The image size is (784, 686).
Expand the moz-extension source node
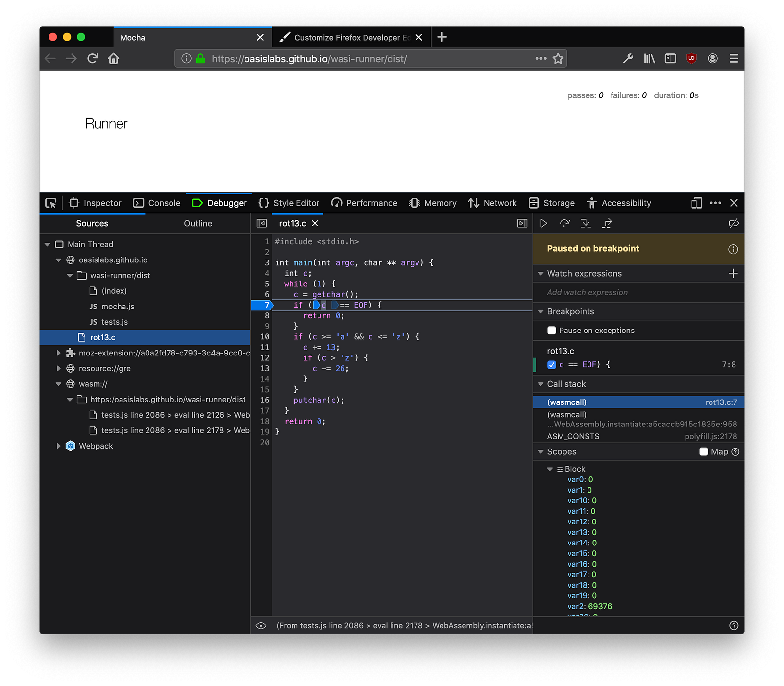(x=58, y=353)
